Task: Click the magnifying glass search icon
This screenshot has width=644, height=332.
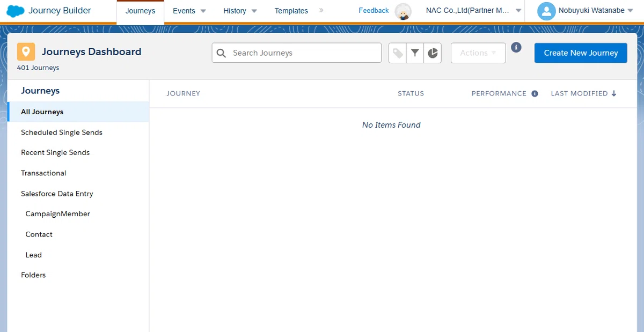Action: pos(221,53)
